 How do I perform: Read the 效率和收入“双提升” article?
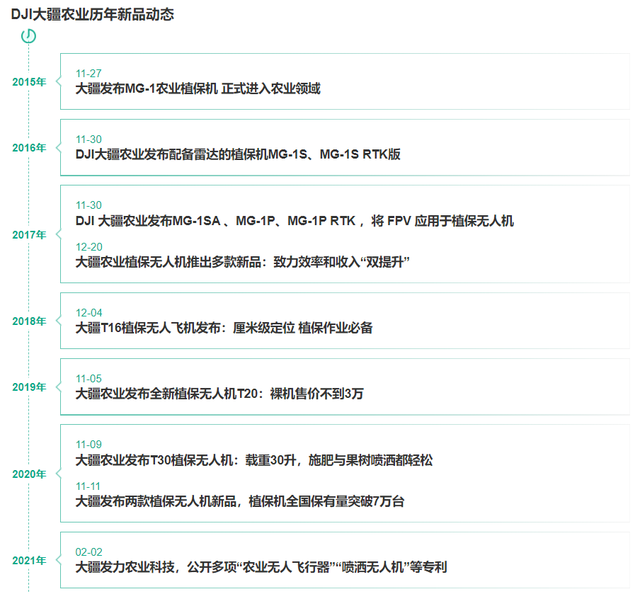(x=244, y=262)
